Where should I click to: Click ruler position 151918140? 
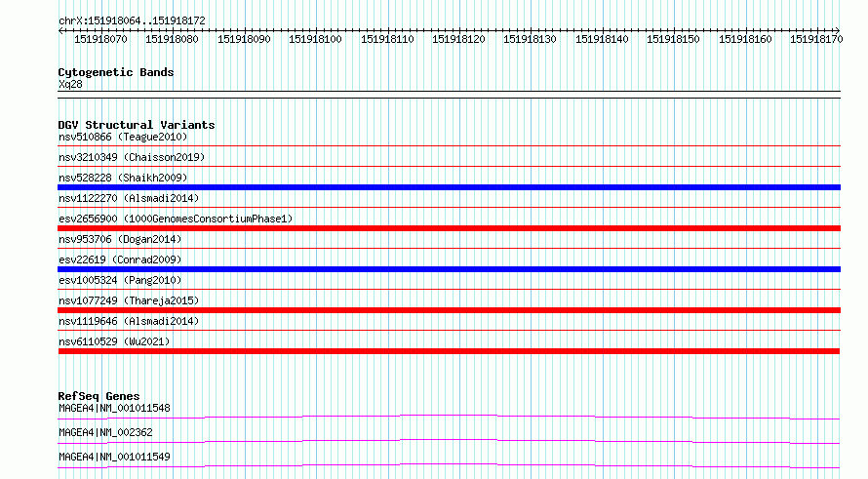click(x=603, y=39)
